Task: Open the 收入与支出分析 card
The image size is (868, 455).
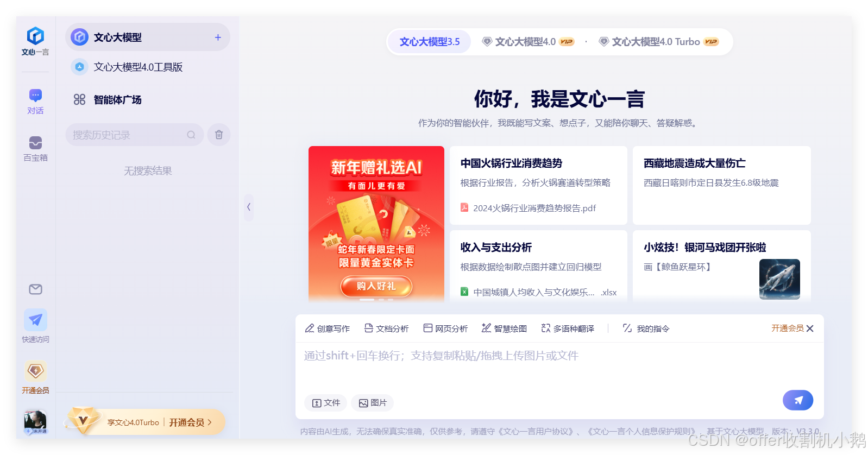Action: (538, 266)
